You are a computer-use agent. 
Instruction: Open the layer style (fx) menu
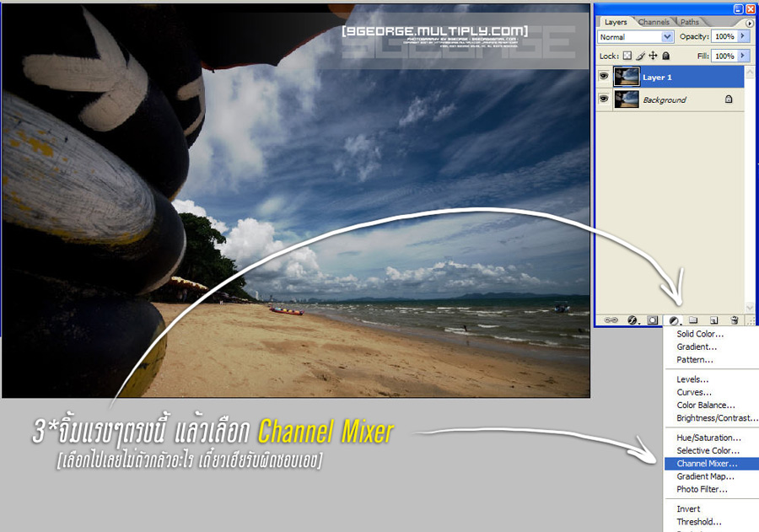coord(632,320)
